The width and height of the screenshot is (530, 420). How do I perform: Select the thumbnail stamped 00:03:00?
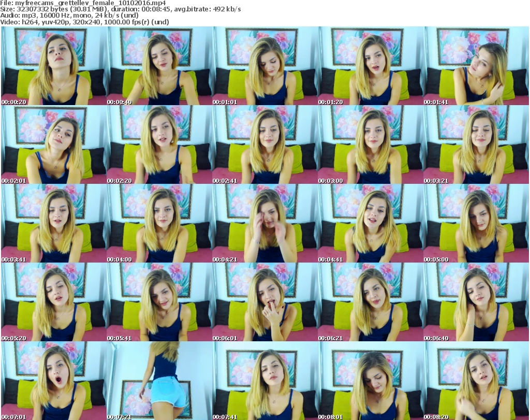pyautogui.click(x=370, y=144)
